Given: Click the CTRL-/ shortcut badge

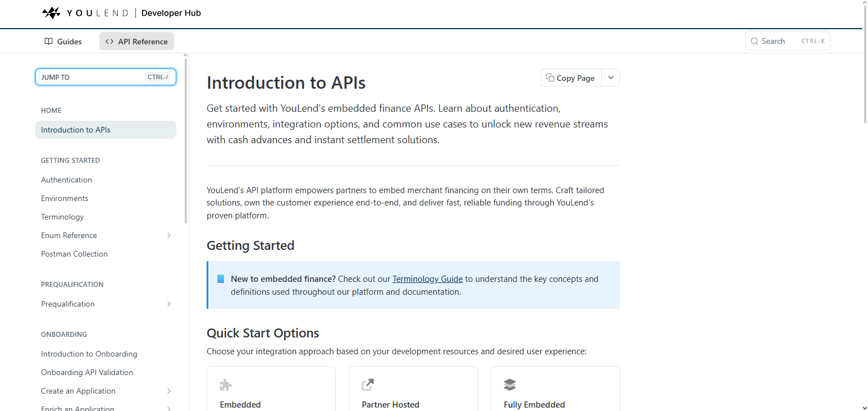Looking at the screenshot, I should pyautogui.click(x=158, y=77).
